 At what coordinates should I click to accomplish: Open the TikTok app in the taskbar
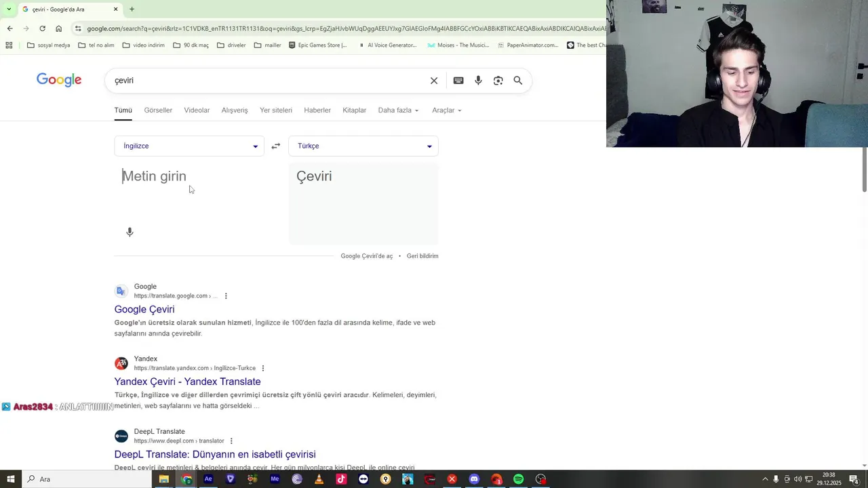click(x=341, y=479)
